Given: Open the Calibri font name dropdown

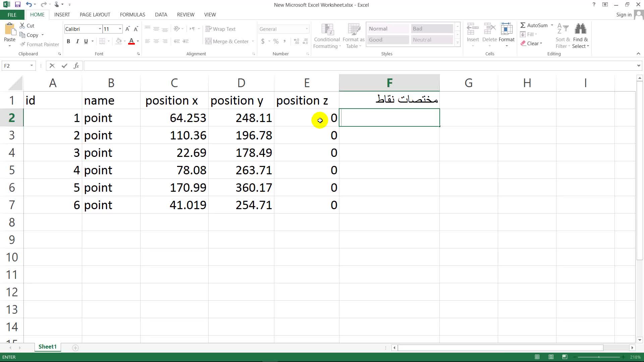Looking at the screenshot, I should coord(100,29).
